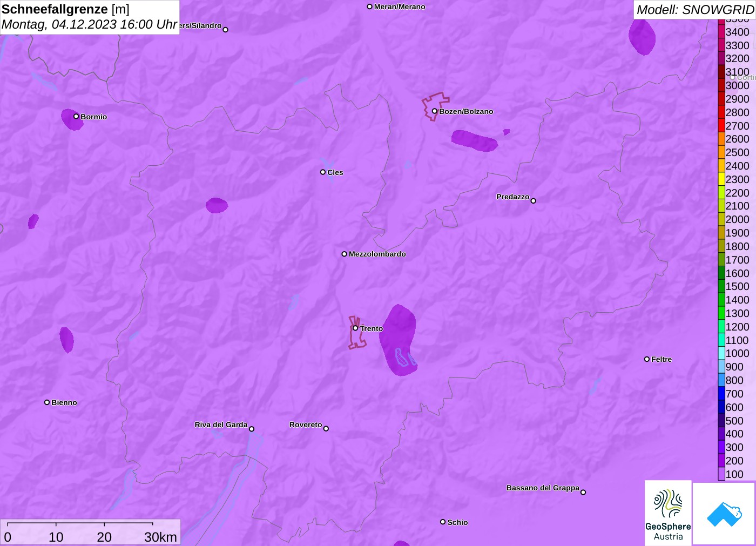Viewport: 756px width, 546px height.
Task: Click the Rovereto town marker
Action: pyautogui.click(x=326, y=429)
